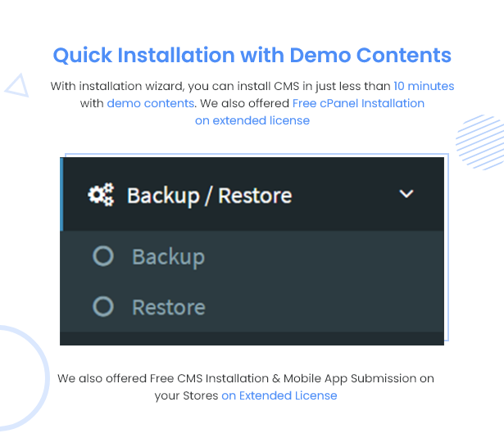Click the circle icon next to Restore
The image size is (504, 438).
pyautogui.click(x=103, y=306)
